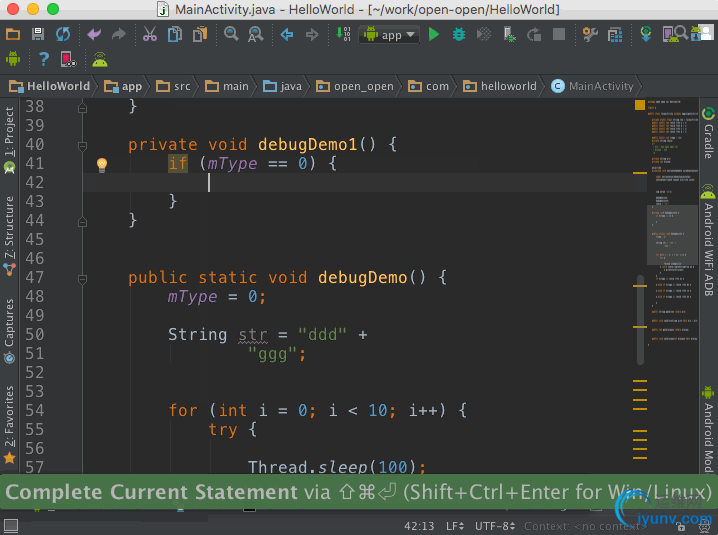This screenshot has width=718, height=535.
Task: Open Replace with the magnifier-A icon
Action: [256, 34]
